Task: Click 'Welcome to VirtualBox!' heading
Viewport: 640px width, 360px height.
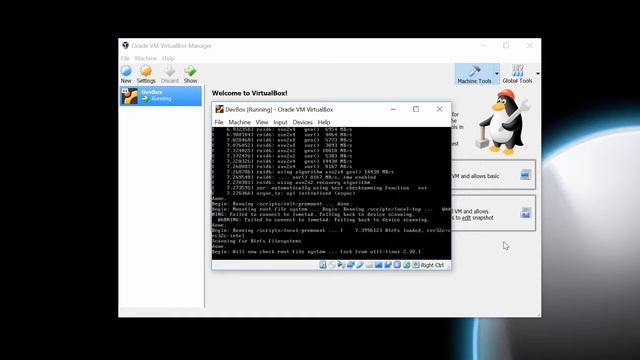Action: (x=249, y=93)
